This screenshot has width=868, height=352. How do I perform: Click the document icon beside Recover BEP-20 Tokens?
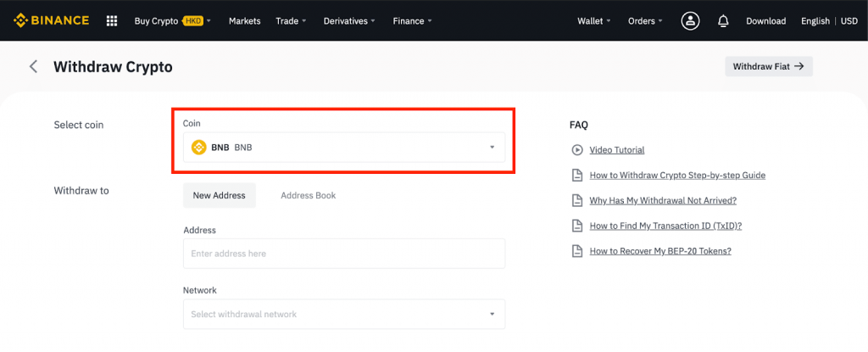pos(576,251)
